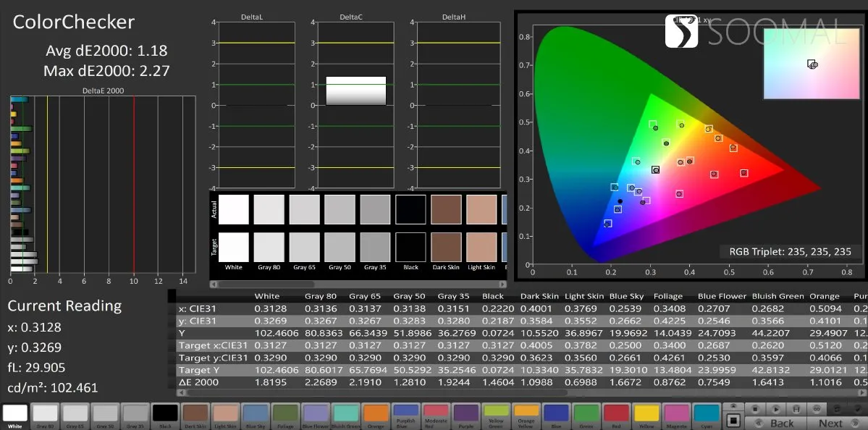Select the Foliage swatch in the bottom bar
Image resolution: width=868 pixels, height=430 pixels.
point(285,416)
